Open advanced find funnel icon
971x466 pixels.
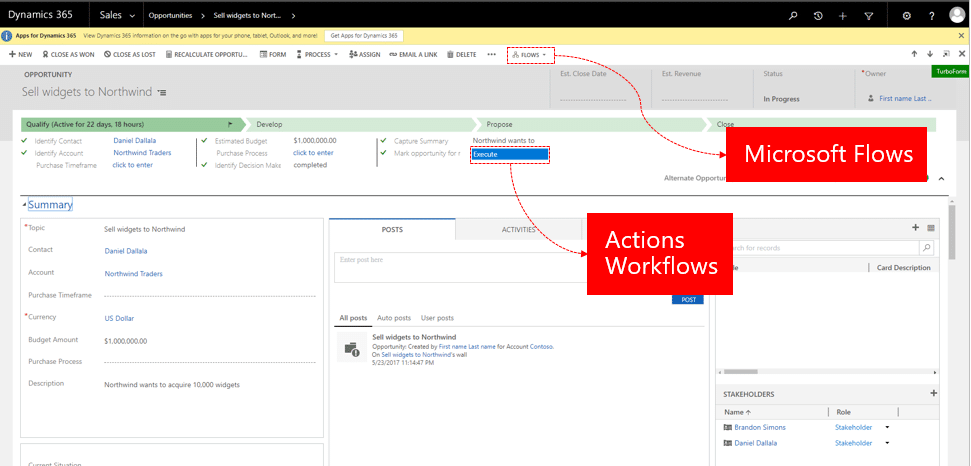(x=869, y=16)
